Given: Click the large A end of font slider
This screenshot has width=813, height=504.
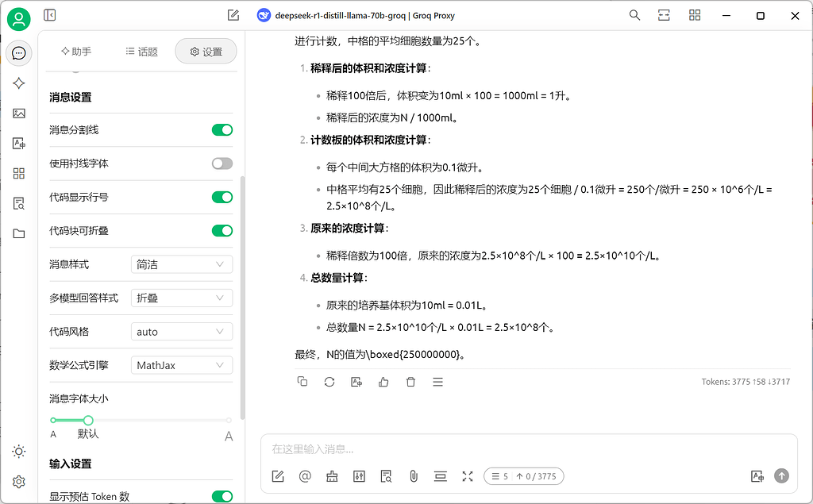Looking at the screenshot, I should 229,436.
